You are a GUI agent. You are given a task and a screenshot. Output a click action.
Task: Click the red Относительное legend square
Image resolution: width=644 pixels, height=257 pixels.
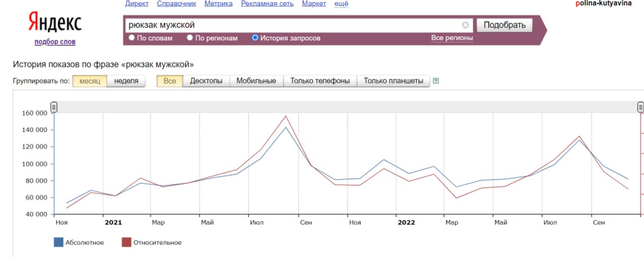coord(126,242)
